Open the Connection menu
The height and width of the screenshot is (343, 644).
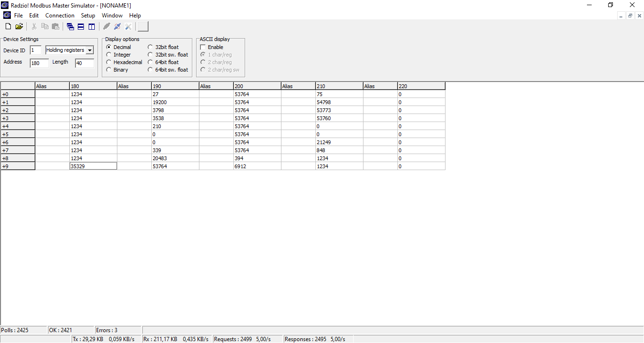[x=59, y=15]
